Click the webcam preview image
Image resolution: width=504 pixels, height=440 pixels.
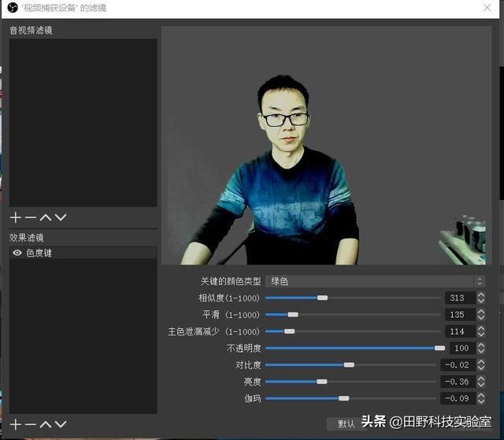click(x=326, y=146)
